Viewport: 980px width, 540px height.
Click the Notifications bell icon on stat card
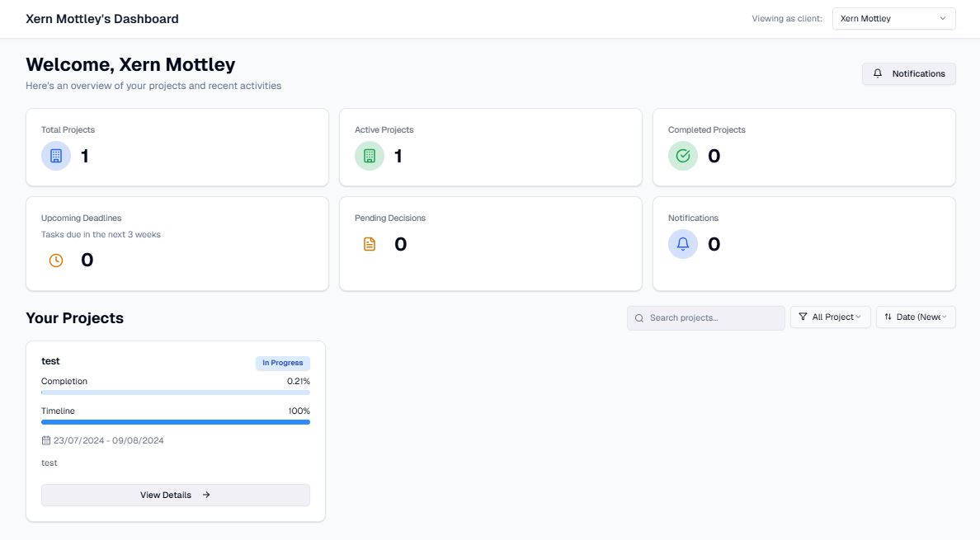click(x=683, y=243)
